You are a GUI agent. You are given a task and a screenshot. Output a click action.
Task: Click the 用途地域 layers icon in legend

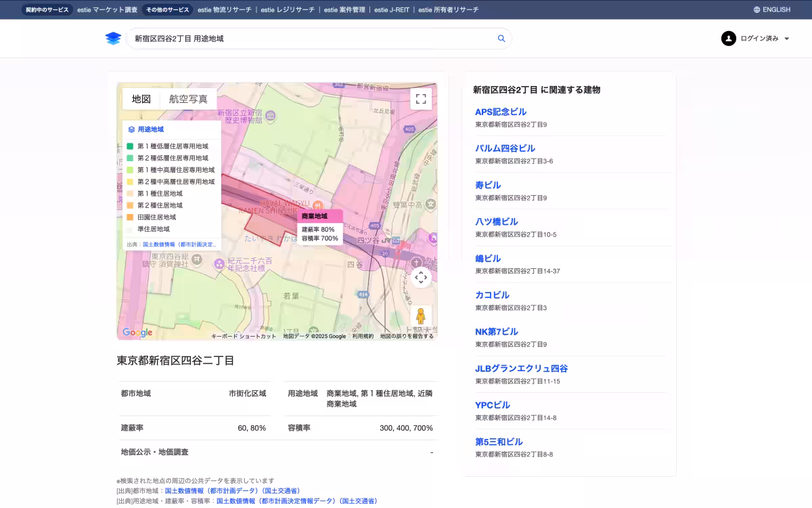point(131,129)
